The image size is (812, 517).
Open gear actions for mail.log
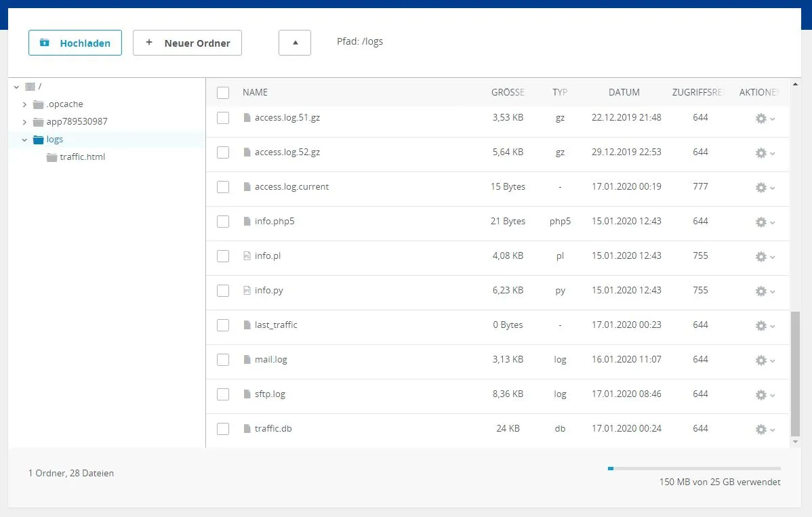tap(765, 360)
